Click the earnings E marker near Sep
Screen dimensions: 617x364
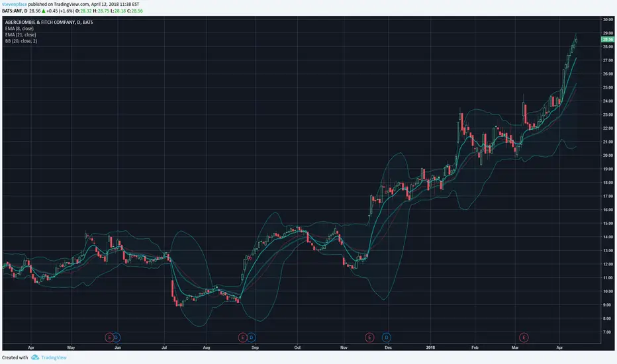click(243, 338)
